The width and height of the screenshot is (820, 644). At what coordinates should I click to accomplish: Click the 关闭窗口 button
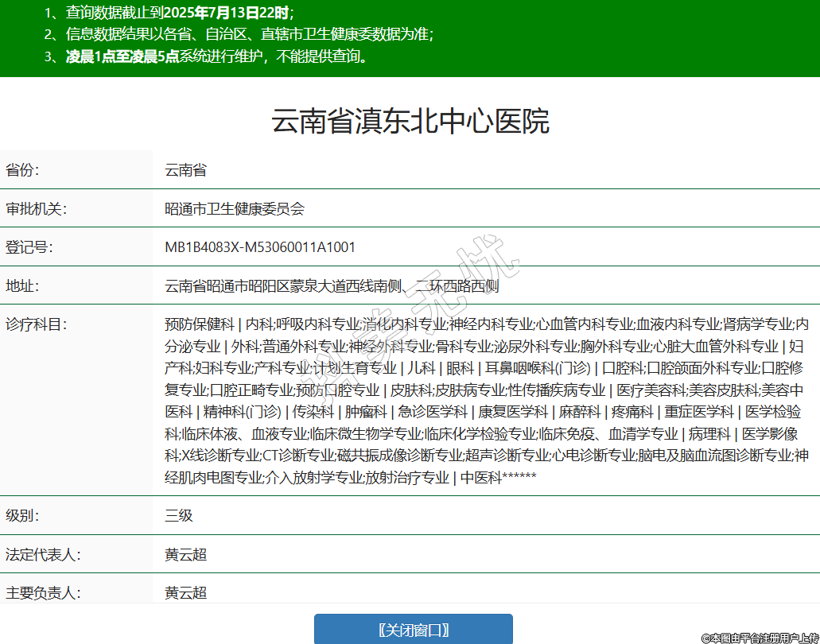[x=413, y=630]
